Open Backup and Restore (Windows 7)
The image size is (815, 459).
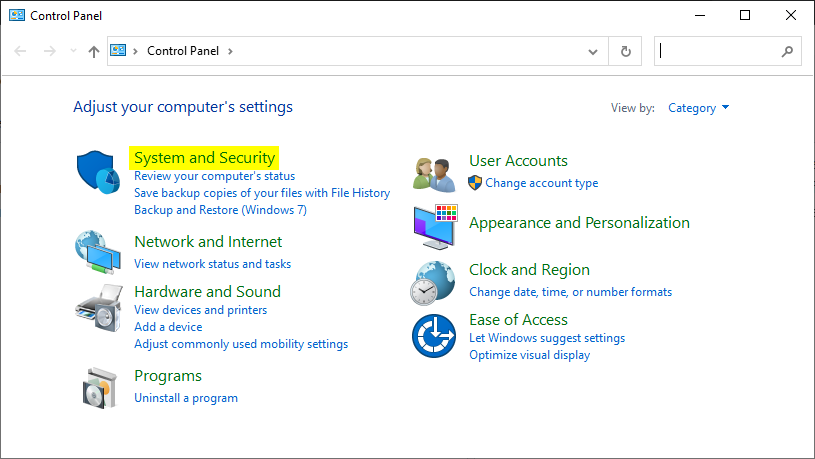(220, 209)
